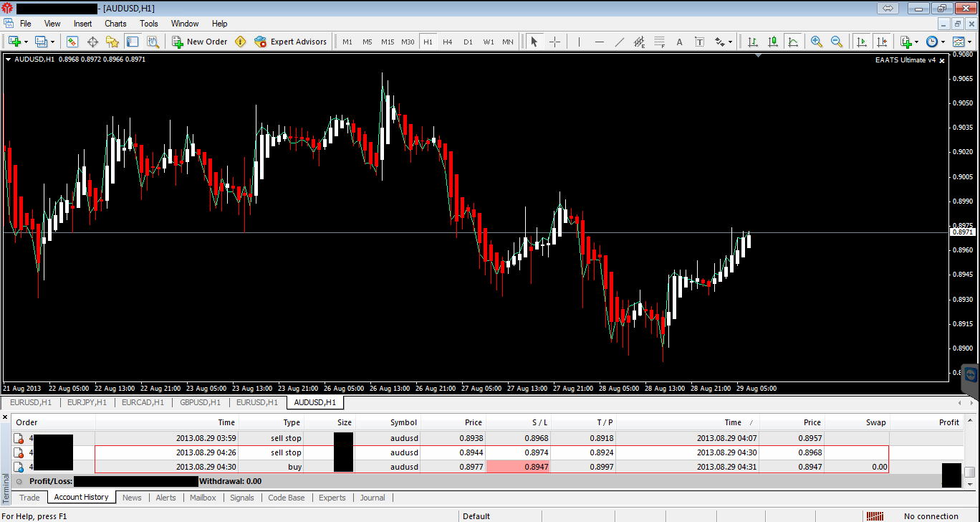Zoom out on the chart

[836, 42]
